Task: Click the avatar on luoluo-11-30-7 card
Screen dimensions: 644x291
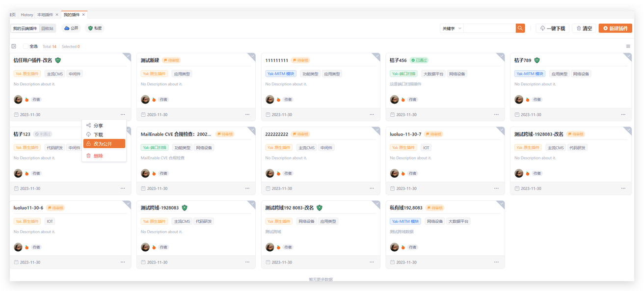Action: point(395,173)
